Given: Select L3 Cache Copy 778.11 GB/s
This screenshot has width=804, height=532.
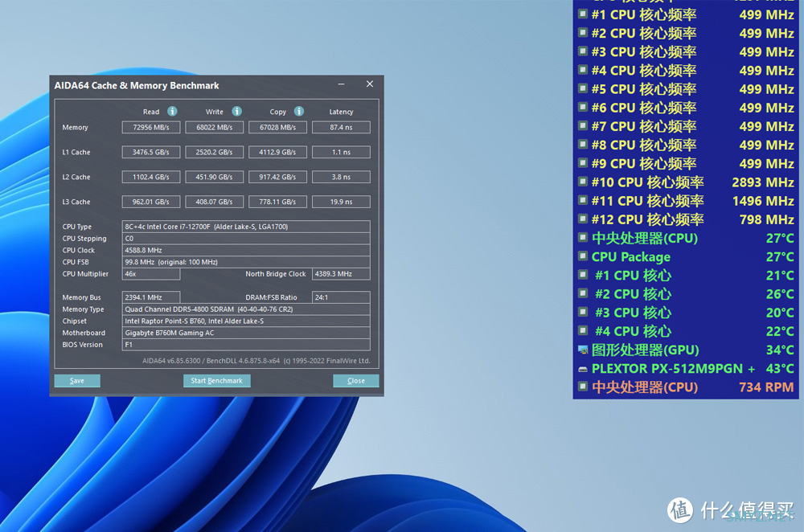Looking at the screenshot, I should coord(277,202).
